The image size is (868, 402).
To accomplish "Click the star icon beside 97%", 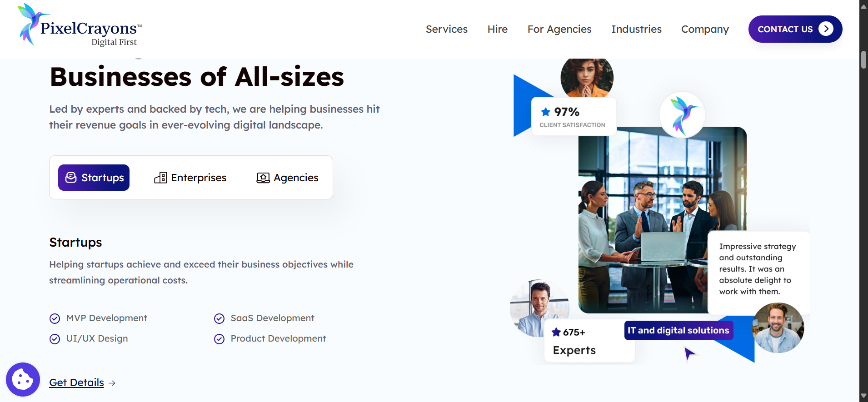I will click(546, 112).
